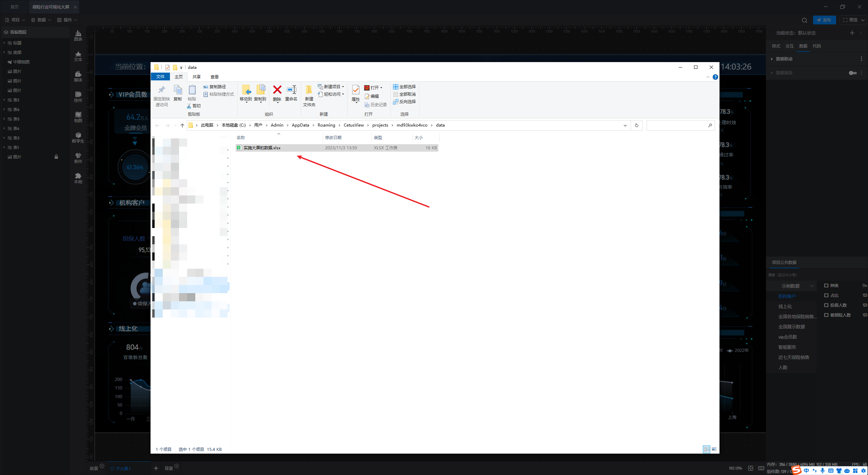Switch to the 查看 ribbon tab
This screenshot has height=475, width=868.
tap(214, 77)
